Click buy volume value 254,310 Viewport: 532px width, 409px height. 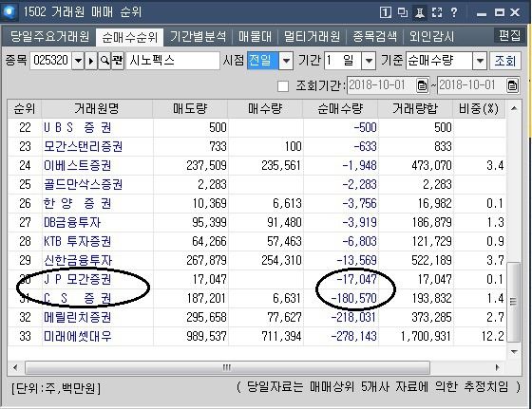pyautogui.click(x=281, y=261)
